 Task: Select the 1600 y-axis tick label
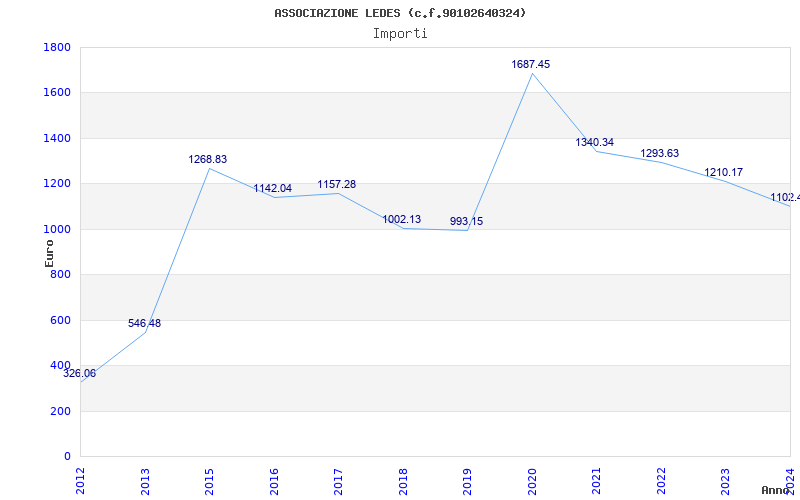click(57, 93)
